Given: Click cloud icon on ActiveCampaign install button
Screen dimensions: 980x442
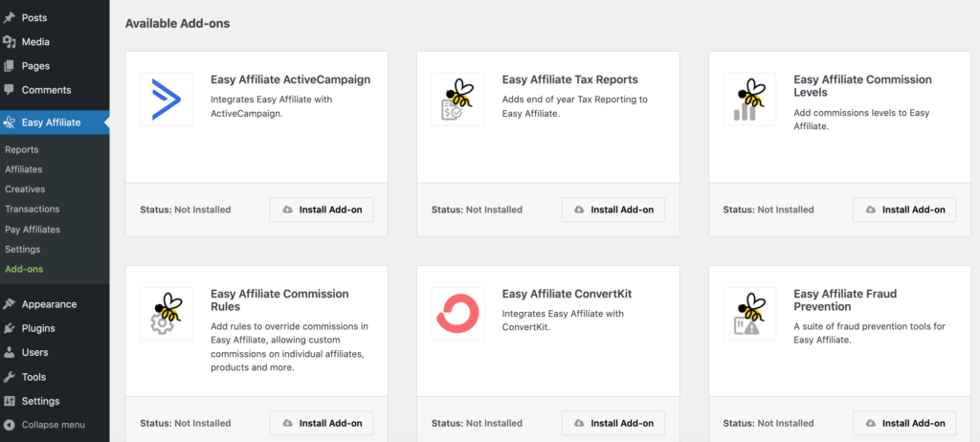Looking at the screenshot, I should pos(287,210).
